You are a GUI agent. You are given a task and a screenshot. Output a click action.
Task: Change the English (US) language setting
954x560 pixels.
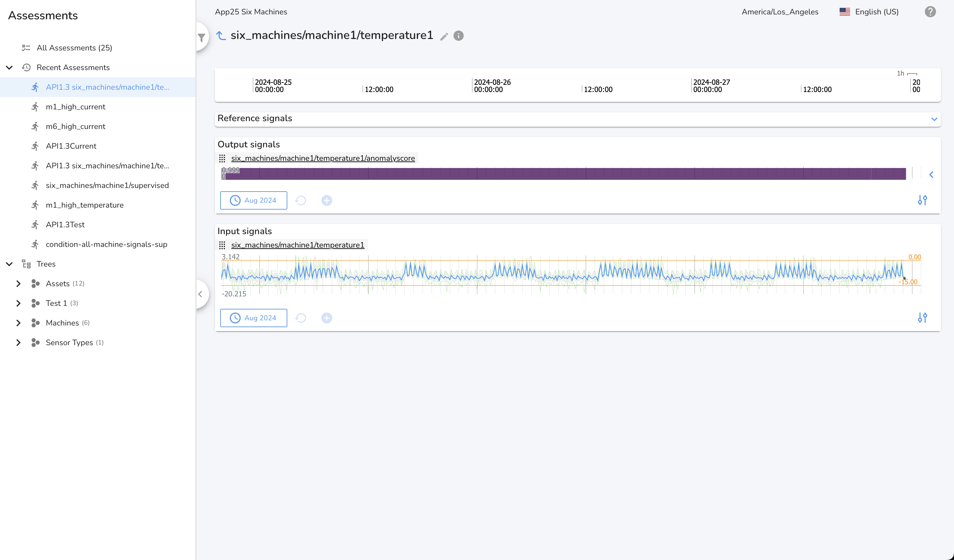pos(877,12)
